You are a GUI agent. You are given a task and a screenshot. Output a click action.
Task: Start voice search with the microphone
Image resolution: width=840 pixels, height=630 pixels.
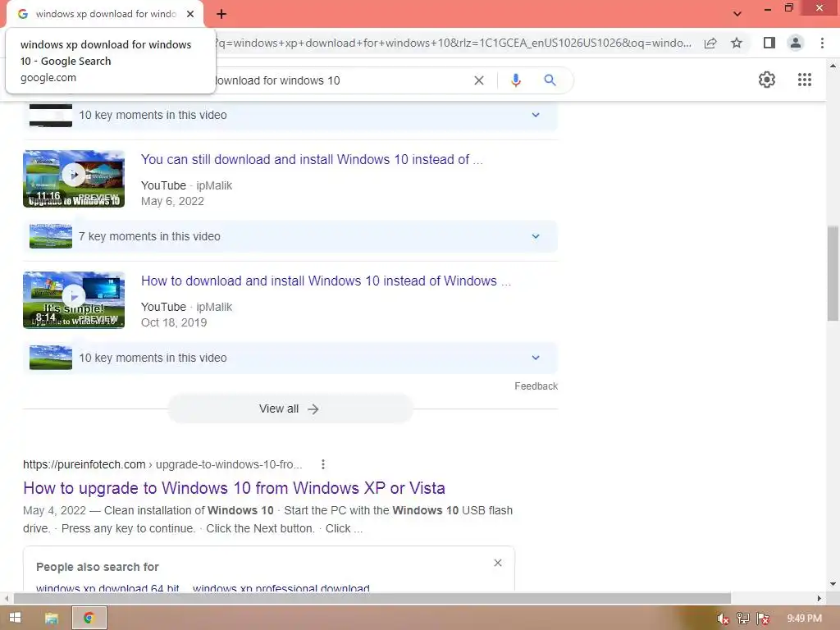[515, 80]
